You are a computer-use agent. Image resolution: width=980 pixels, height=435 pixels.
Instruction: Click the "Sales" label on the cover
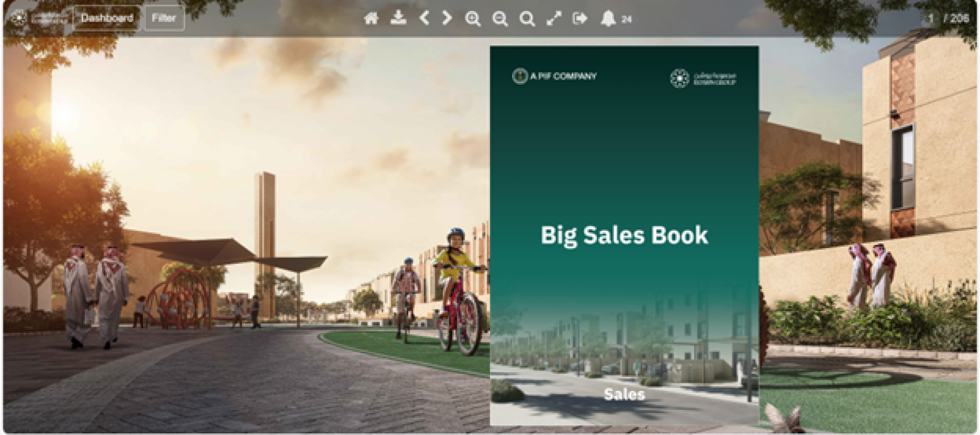tap(624, 394)
